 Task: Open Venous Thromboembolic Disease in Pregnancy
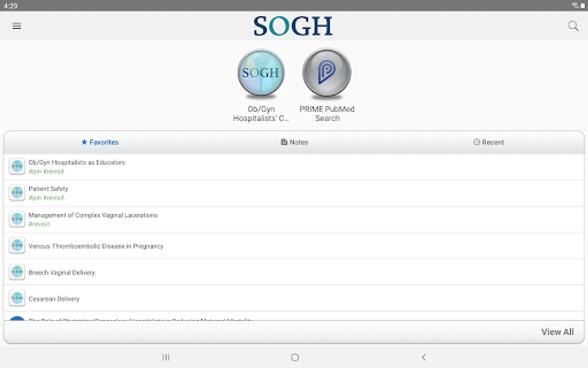[x=294, y=246]
